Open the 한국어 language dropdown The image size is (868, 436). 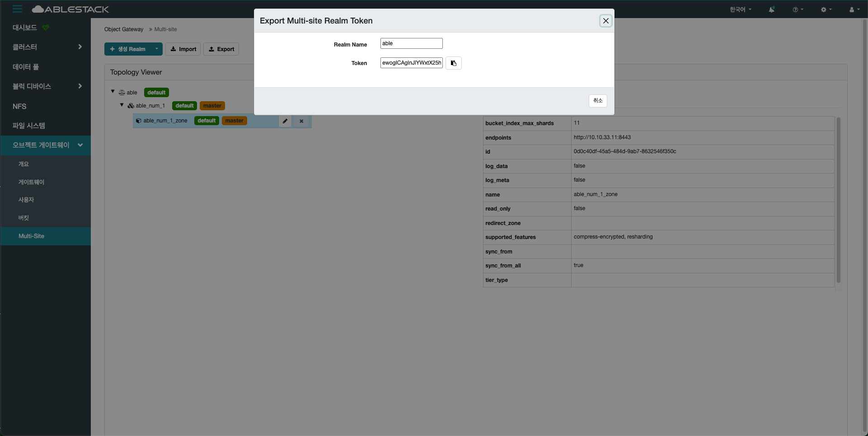[741, 9]
